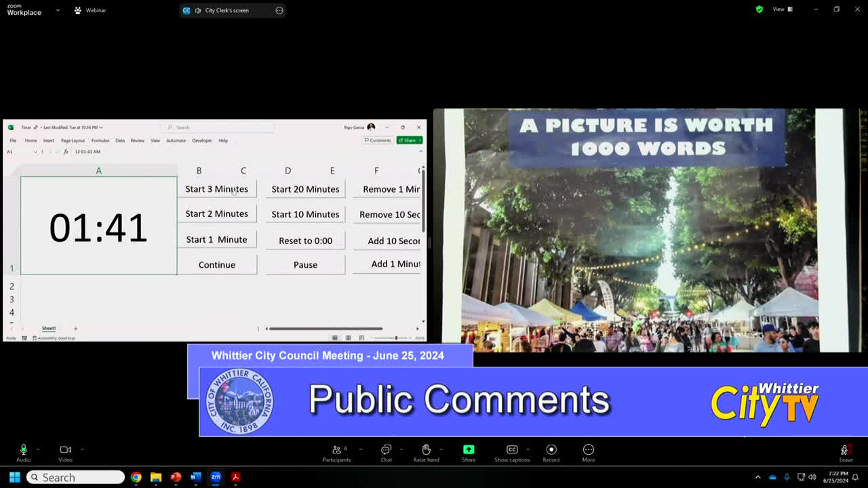Viewport: 868px width, 488px height.
Task: Open the More options menu in toolbar
Action: 588,450
